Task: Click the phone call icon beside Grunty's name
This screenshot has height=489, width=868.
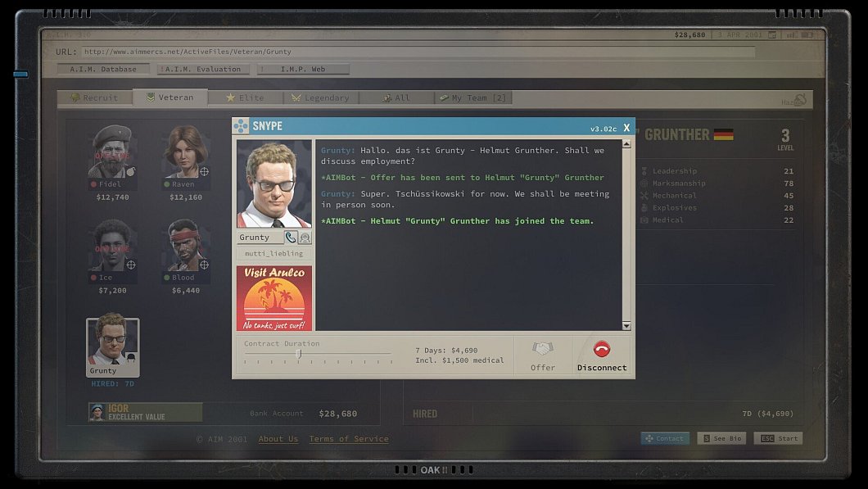Action: tap(291, 238)
